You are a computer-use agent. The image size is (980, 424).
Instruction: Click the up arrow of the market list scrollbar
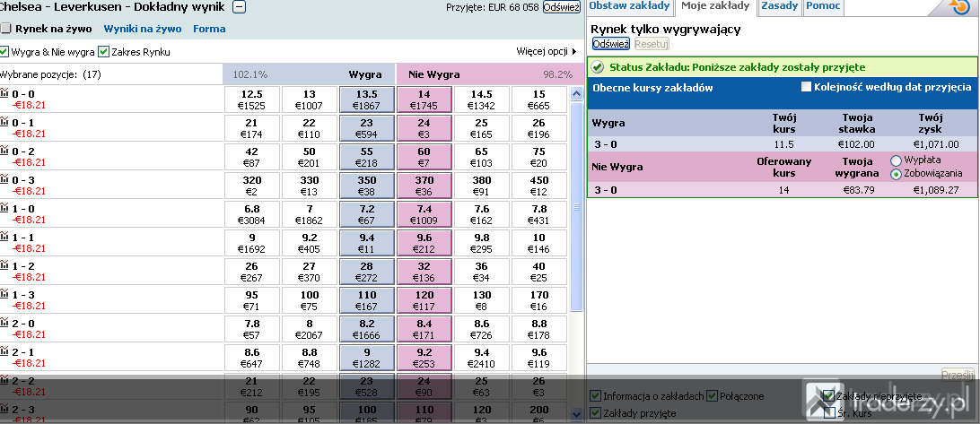pos(576,95)
